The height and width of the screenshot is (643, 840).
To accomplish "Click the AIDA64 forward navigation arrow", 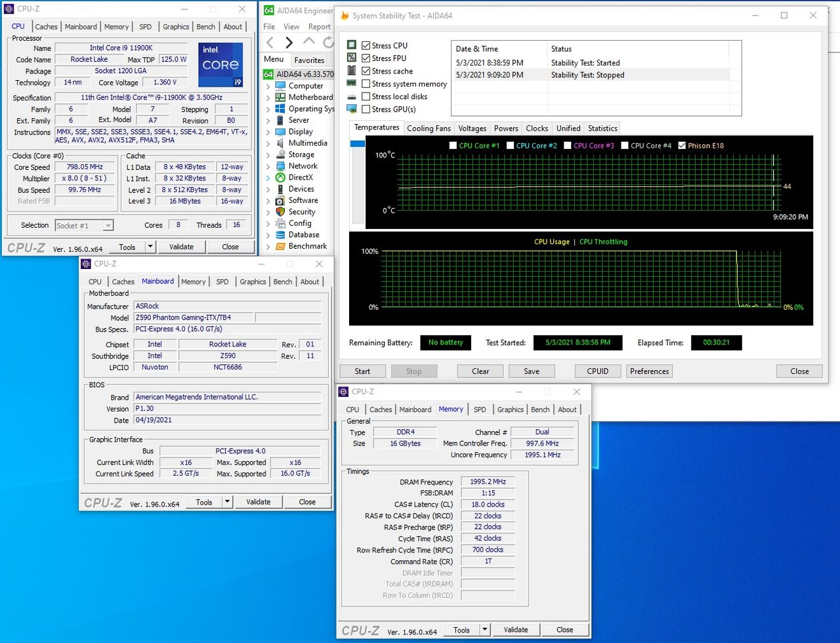I will (289, 43).
